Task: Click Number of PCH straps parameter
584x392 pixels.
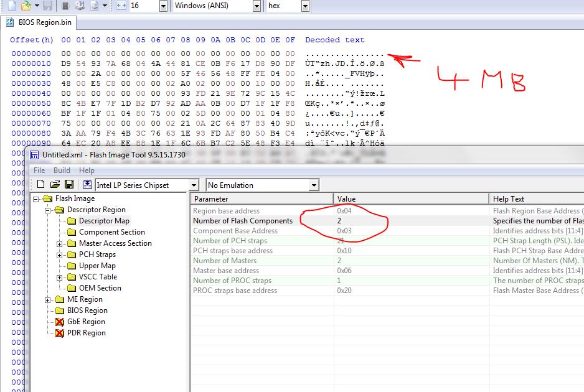Action: pos(230,241)
